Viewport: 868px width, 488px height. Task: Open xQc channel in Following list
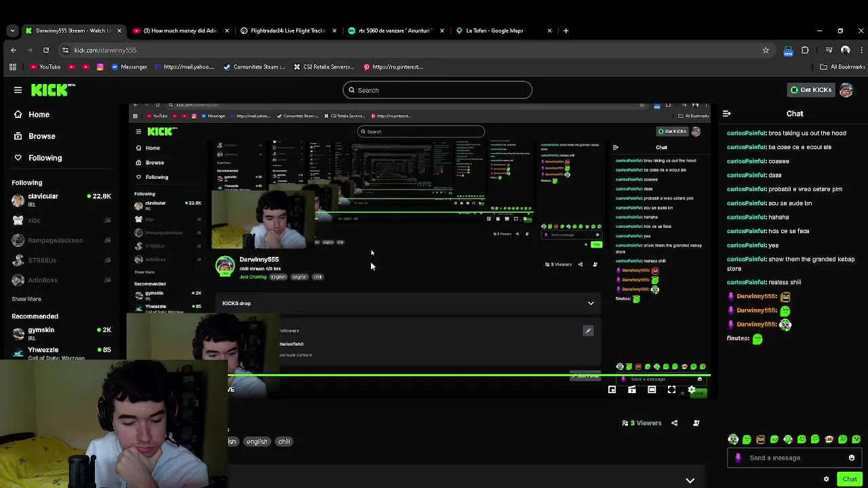pyautogui.click(x=61, y=220)
